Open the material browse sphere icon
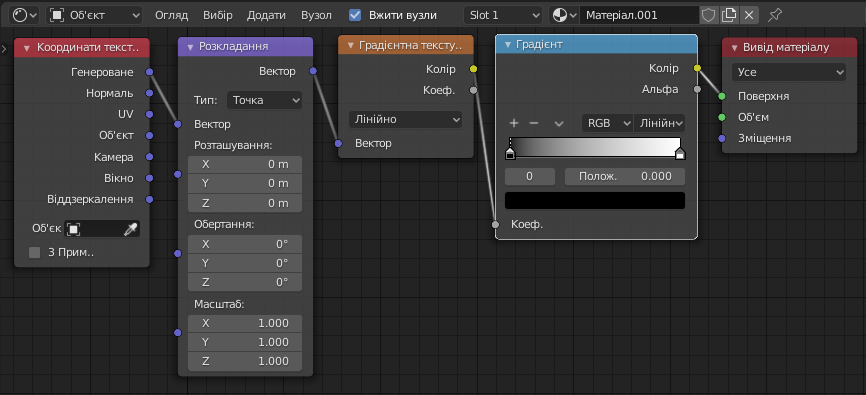 click(x=563, y=15)
